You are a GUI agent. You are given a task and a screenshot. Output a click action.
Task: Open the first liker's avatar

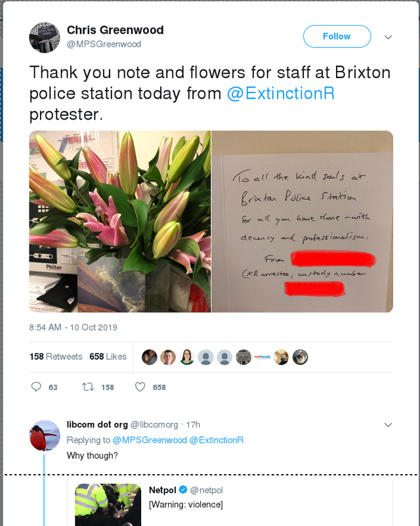pyautogui.click(x=150, y=357)
